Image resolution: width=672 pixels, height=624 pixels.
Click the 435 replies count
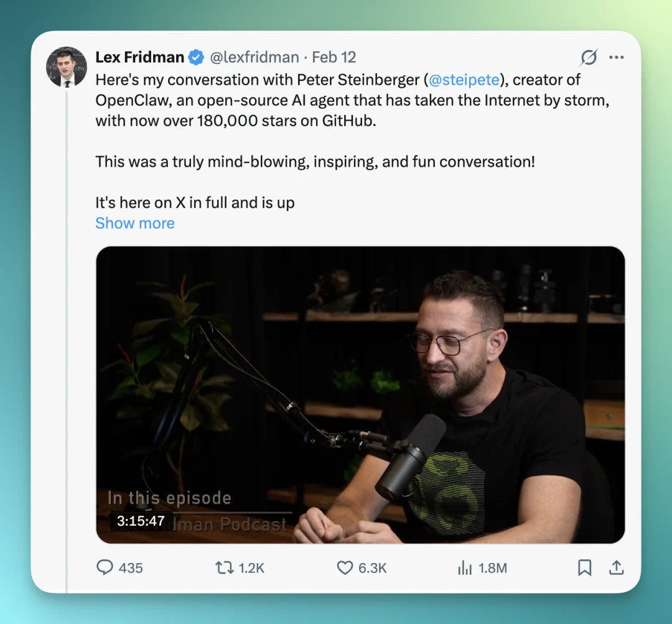tap(131, 568)
